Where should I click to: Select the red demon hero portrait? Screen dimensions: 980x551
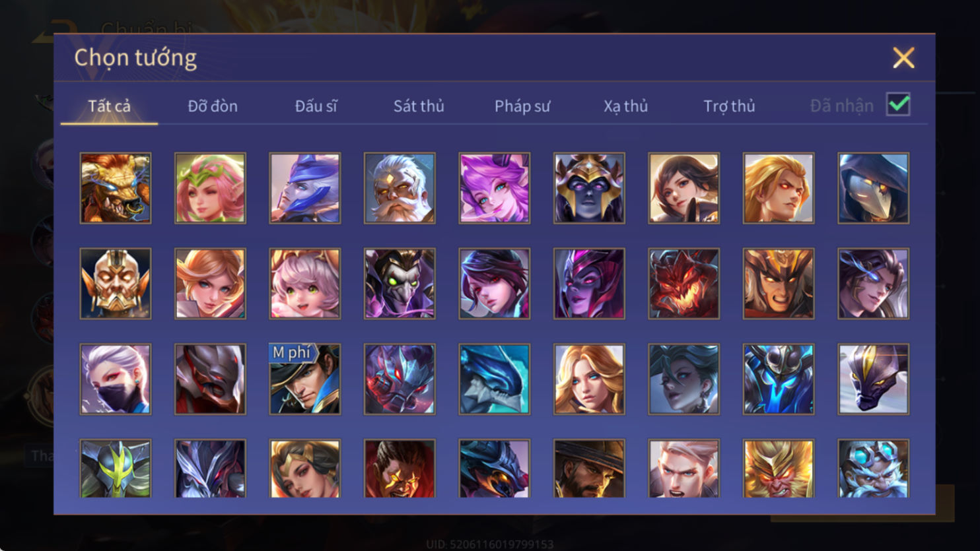(x=683, y=284)
